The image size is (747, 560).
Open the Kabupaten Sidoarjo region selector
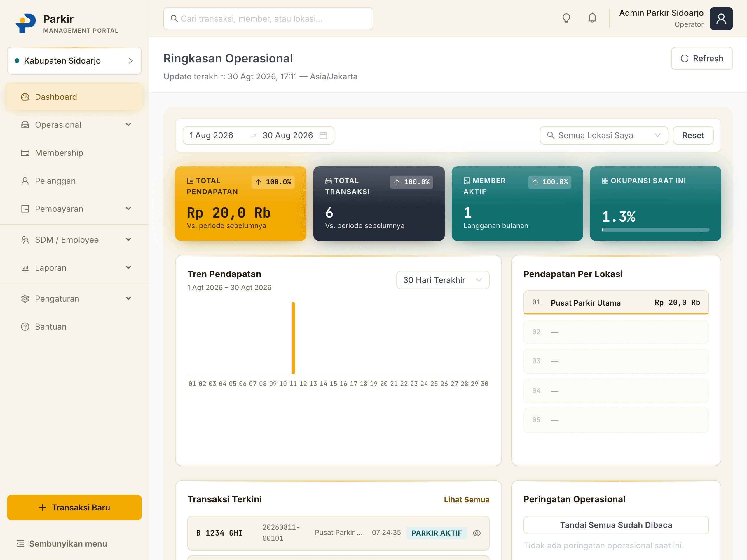(74, 61)
